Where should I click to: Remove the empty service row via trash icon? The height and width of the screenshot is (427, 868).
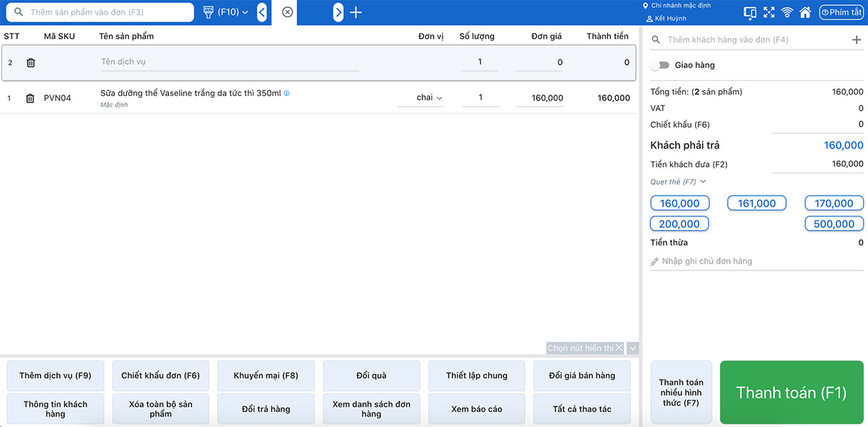point(31,63)
